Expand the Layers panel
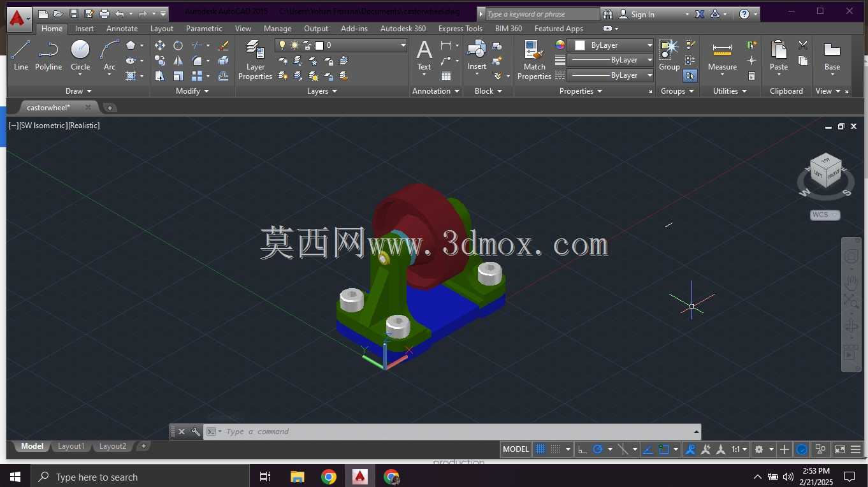The width and height of the screenshot is (868, 487). (x=322, y=91)
